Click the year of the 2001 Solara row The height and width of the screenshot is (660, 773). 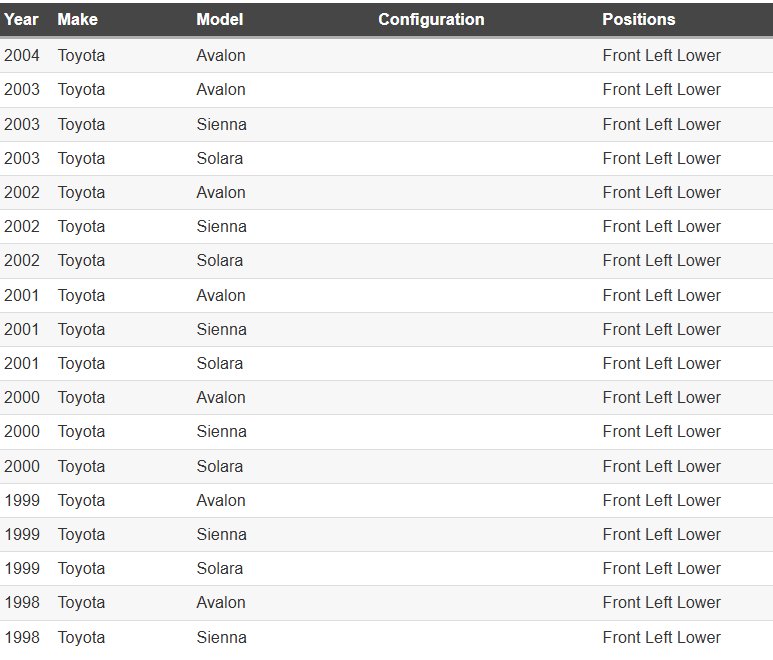tap(22, 363)
